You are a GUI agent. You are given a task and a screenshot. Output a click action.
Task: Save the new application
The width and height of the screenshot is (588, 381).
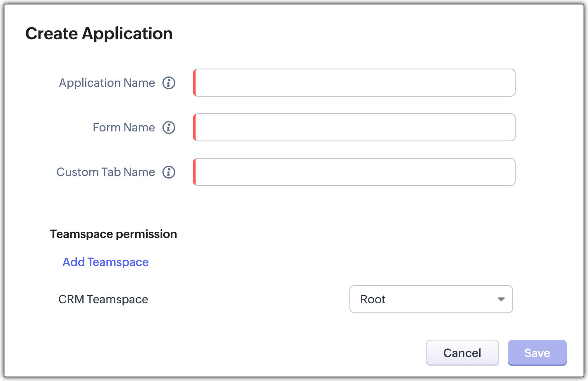click(537, 353)
